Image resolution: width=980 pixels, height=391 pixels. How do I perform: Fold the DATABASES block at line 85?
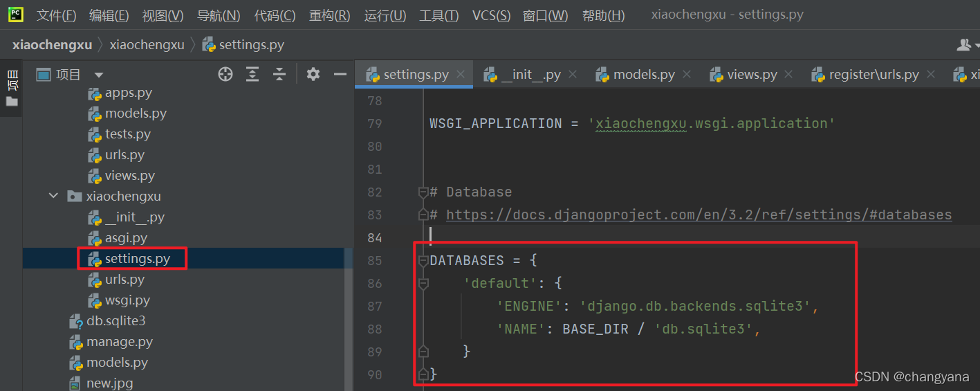point(423,261)
